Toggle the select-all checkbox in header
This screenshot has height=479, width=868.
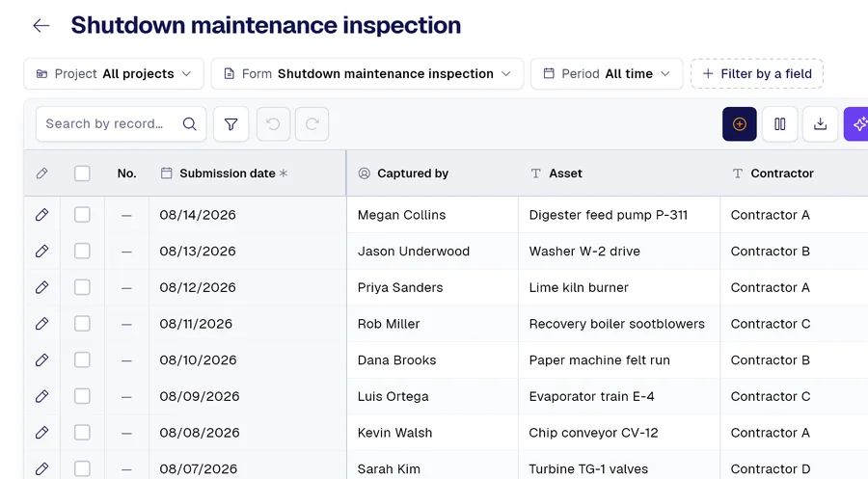82,173
